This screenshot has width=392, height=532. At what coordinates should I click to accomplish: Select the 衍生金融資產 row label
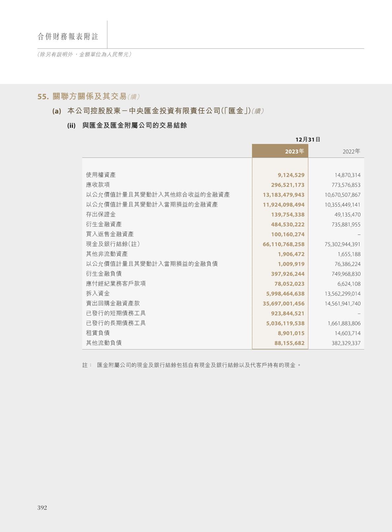coord(104,224)
